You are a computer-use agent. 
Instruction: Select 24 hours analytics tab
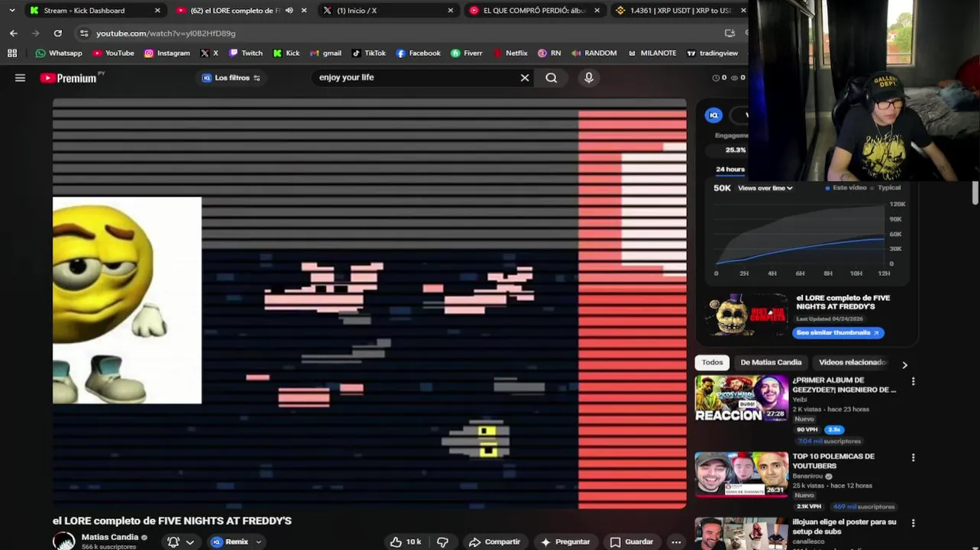(730, 170)
